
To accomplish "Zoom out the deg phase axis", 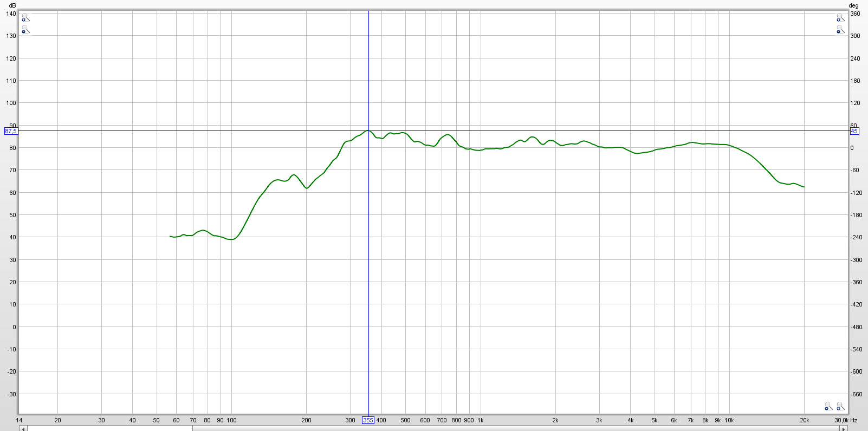I will pos(840,30).
